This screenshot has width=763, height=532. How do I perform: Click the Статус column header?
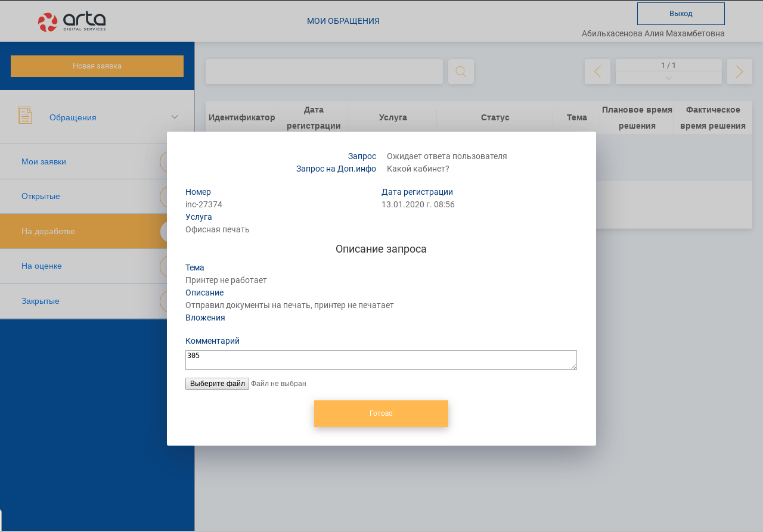495,117
